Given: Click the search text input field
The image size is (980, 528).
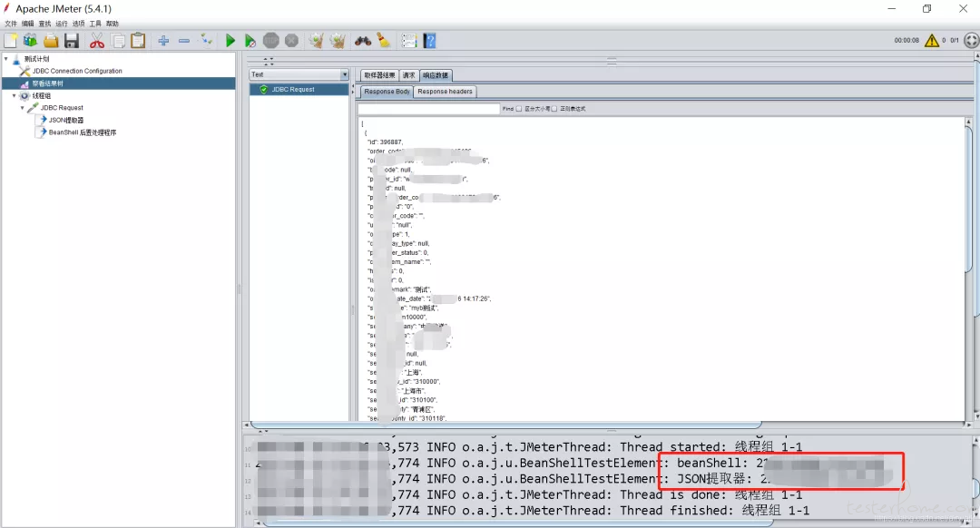Looking at the screenshot, I should [x=428, y=109].
